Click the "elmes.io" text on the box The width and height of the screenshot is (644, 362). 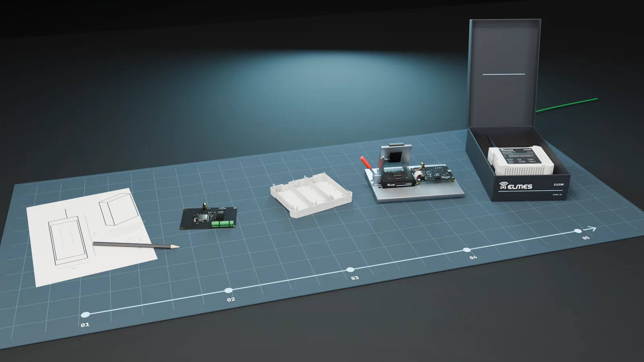557,194
